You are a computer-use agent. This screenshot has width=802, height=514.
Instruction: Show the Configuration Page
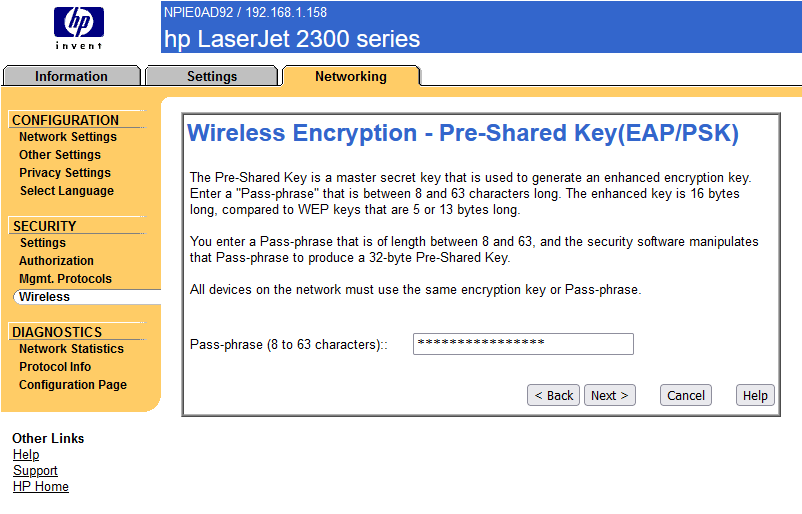[x=73, y=385]
